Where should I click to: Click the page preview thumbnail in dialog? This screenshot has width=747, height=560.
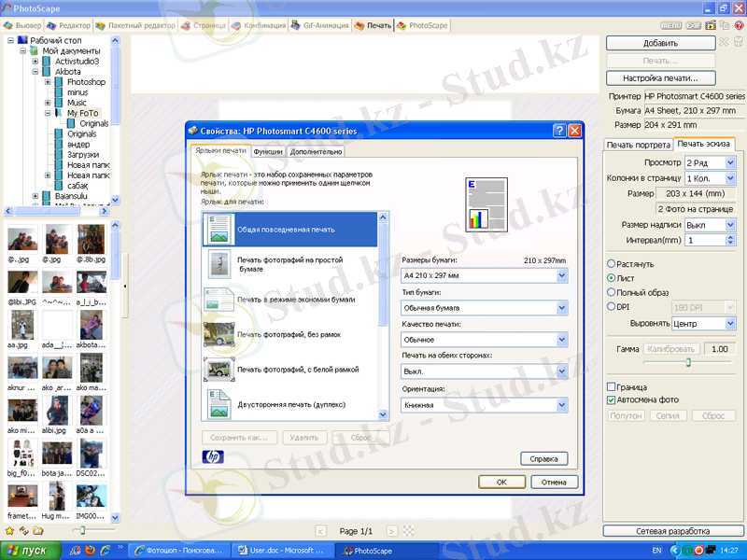(x=486, y=204)
